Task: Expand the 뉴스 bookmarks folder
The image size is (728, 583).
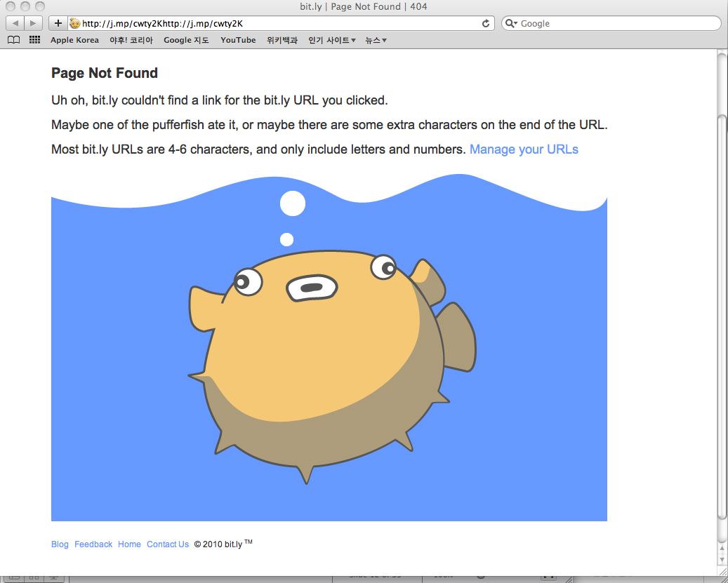Action: pos(376,40)
